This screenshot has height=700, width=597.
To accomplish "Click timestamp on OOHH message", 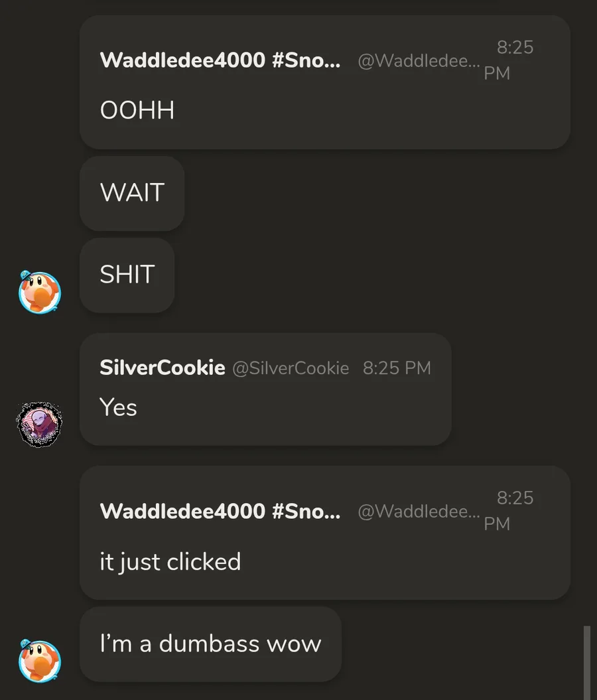I will coord(509,60).
